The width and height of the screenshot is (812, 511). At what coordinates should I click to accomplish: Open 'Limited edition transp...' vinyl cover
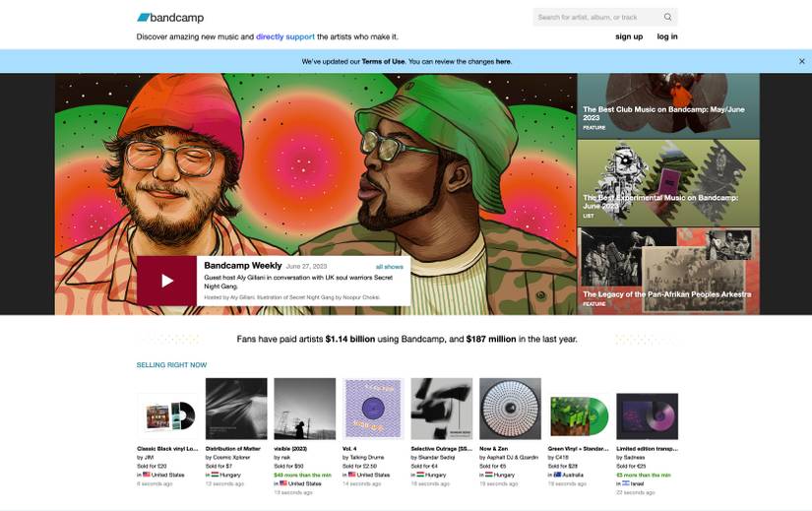[647, 416]
